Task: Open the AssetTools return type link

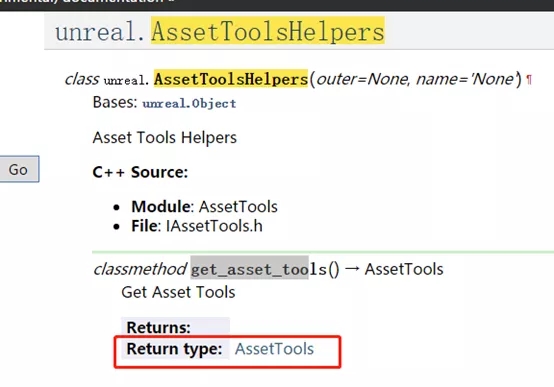Action: 274,349
